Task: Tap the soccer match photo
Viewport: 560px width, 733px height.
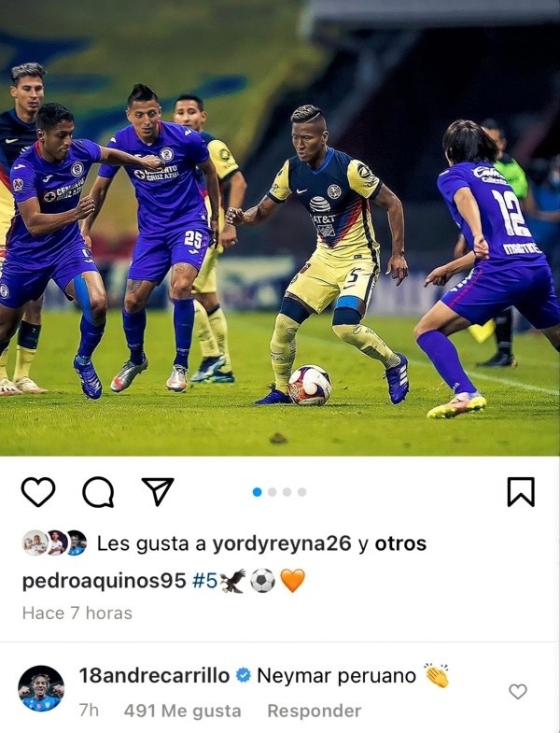Action: [280, 228]
